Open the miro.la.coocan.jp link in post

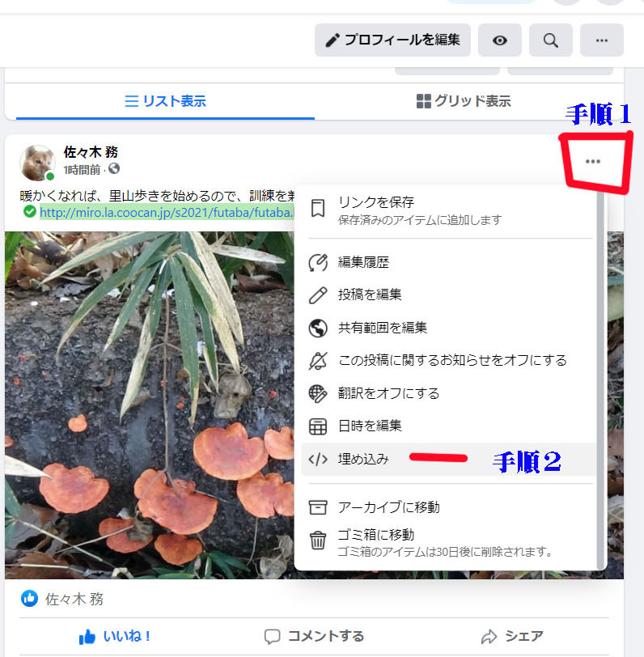coord(165,212)
